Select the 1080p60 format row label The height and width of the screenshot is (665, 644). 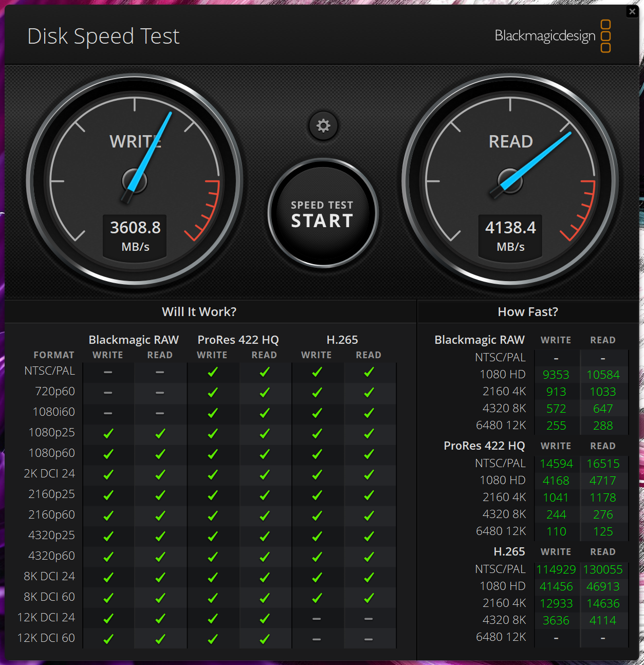tap(51, 453)
